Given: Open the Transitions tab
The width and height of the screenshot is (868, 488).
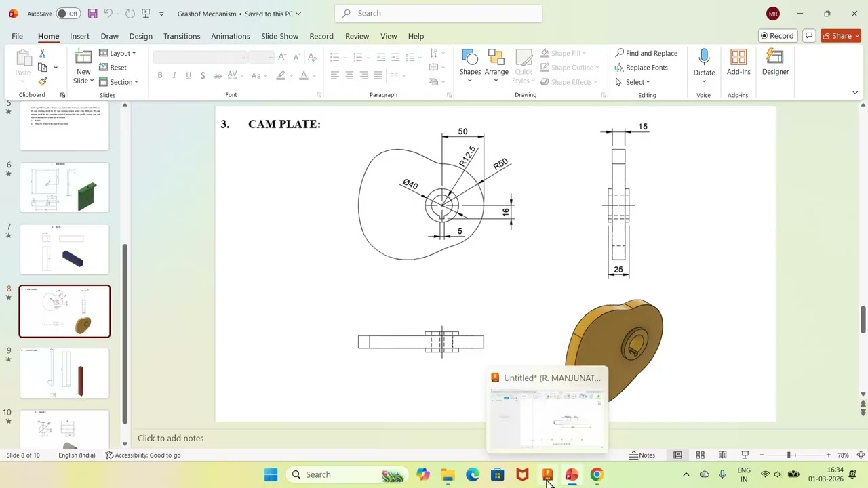Looking at the screenshot, I should click(x=182, y=36).
